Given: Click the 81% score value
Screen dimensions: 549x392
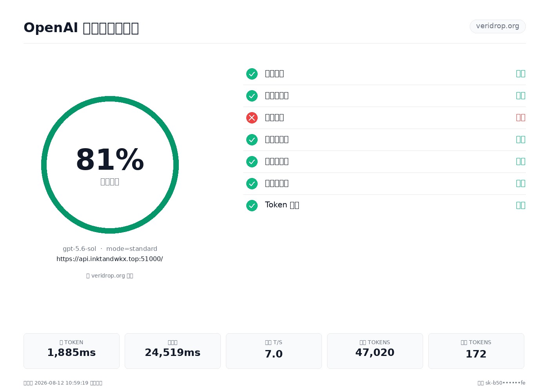Looking at the screenshot, I should (x=110, y=160).
